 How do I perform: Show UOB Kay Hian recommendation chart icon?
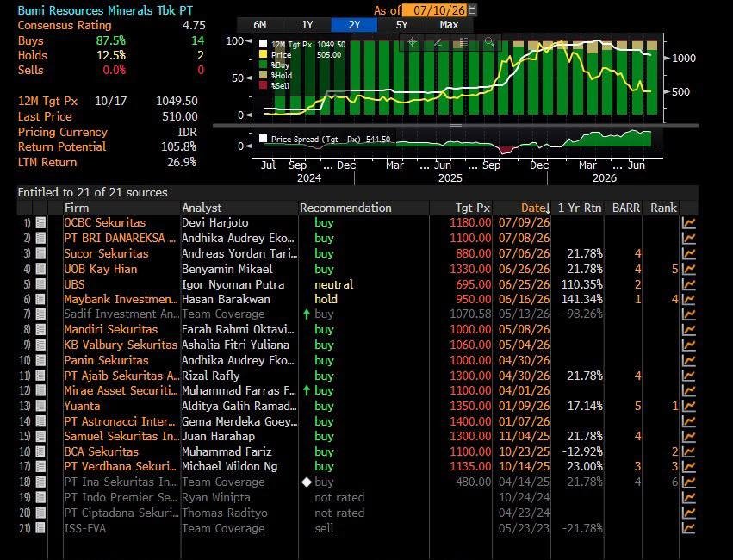[x=688, y=269]
